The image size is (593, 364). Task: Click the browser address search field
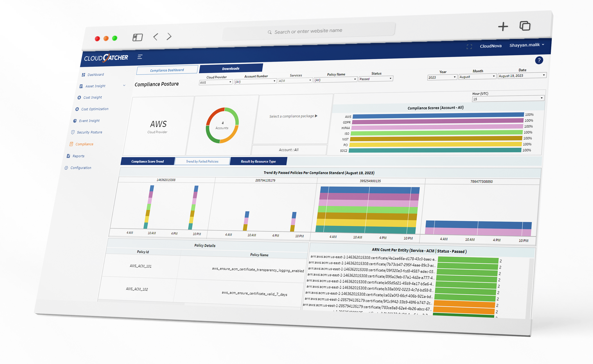tap(308, 31)
